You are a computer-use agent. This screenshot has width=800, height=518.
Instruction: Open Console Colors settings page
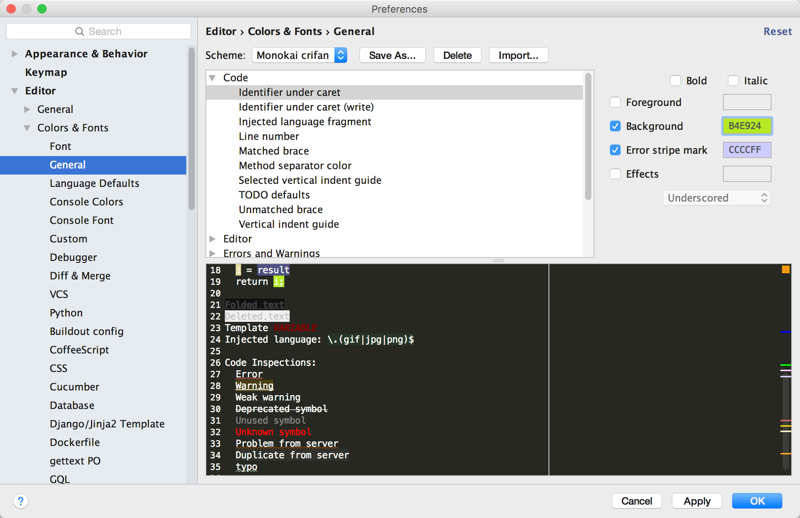[86, 202]
